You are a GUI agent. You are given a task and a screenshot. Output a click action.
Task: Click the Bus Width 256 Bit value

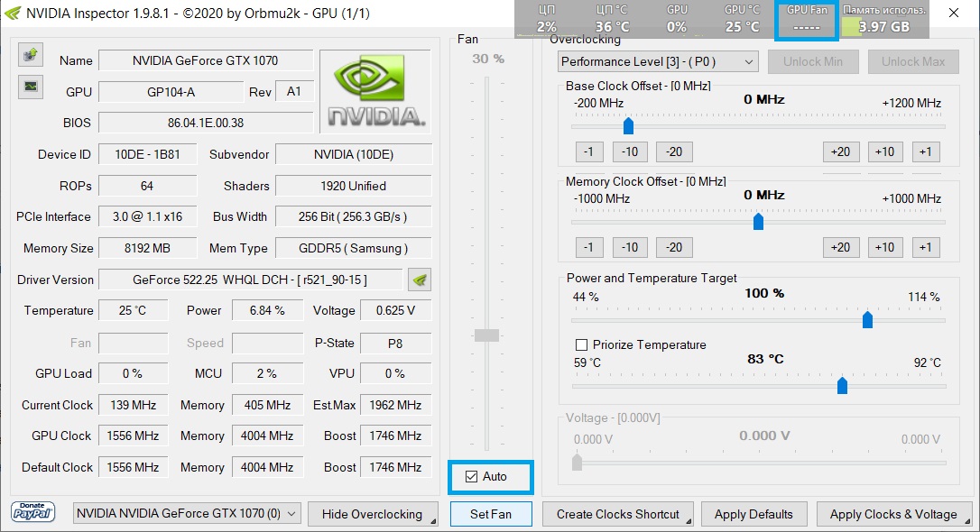click(x=353, y=216)
